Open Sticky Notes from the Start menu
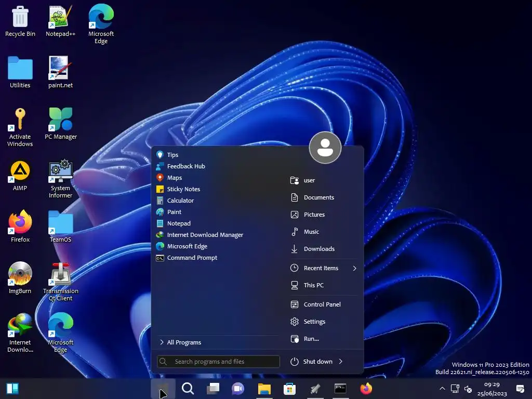The image size is (532, 399). pyautogui.click(x=217, y=189)
